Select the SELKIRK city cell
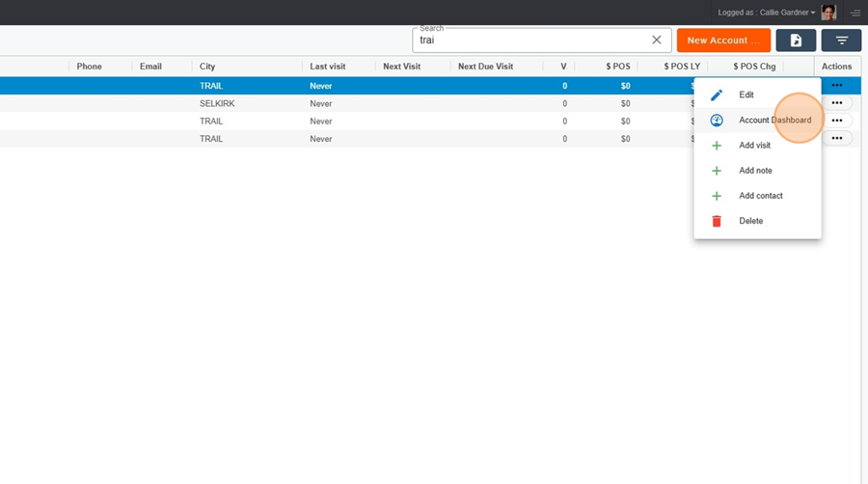Image resolution: width=868 pixels, height=484 pixels. [x=217, y=103]
